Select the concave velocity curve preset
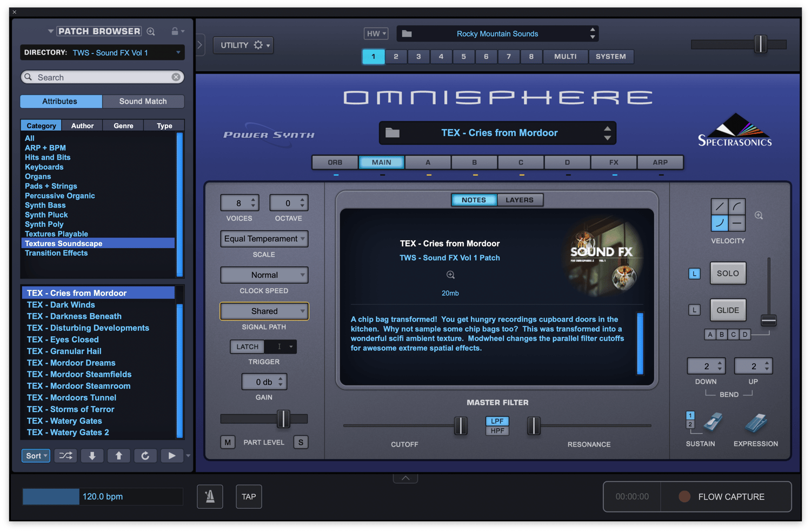 (x=720, y=223)
